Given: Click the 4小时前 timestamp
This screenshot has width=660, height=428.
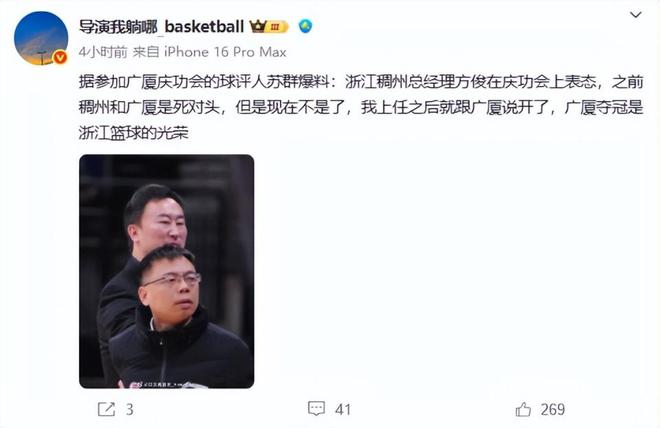Looking at the screenshot, I should click(103, 52).
